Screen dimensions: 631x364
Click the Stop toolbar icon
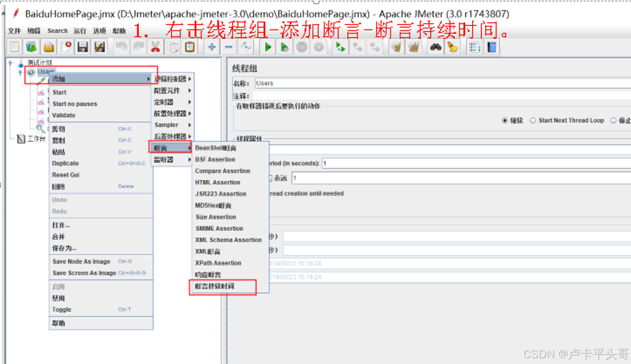[x=302, y=47]
